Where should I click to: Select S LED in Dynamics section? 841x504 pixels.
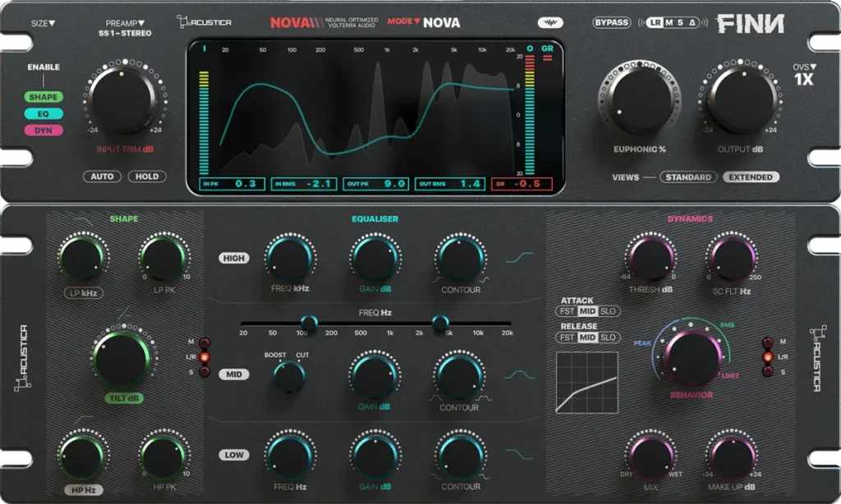[768, 372]
